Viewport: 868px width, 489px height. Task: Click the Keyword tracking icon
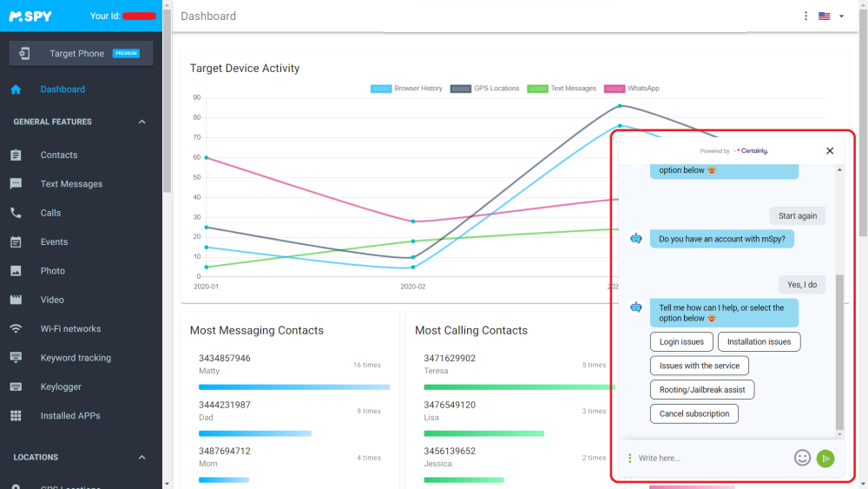click(16, 358)
